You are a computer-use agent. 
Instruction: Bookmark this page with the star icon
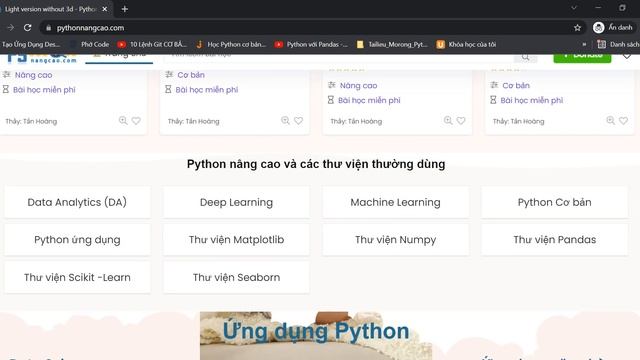(577, 28)
